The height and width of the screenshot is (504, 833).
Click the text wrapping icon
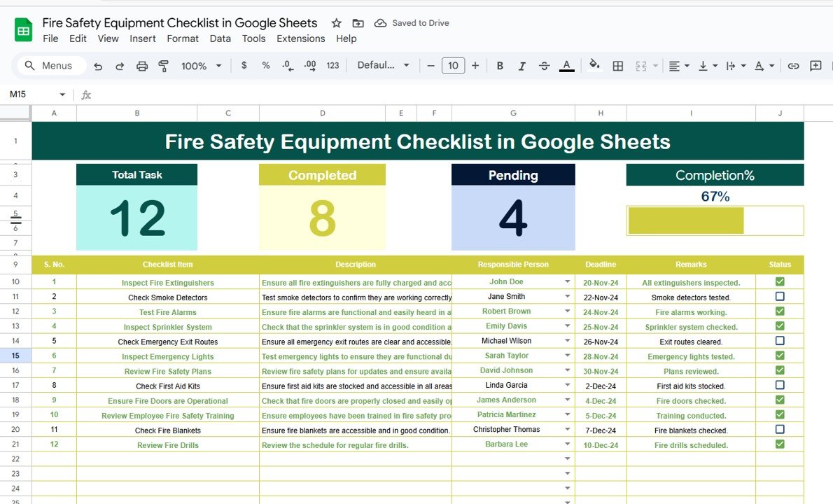(731, 66)
